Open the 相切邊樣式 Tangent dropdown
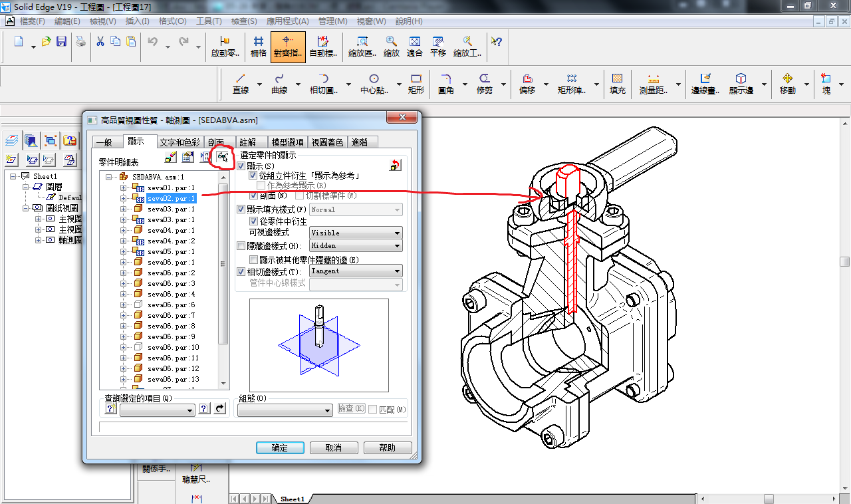The height and width of the screenshot is (504, 851). [356, 271]
